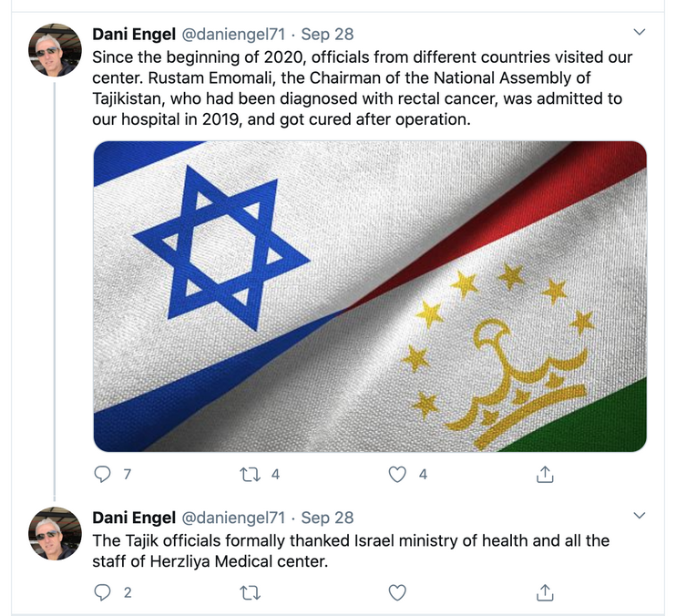Click Dani Engel's name in the second tweet

(134, 518)
